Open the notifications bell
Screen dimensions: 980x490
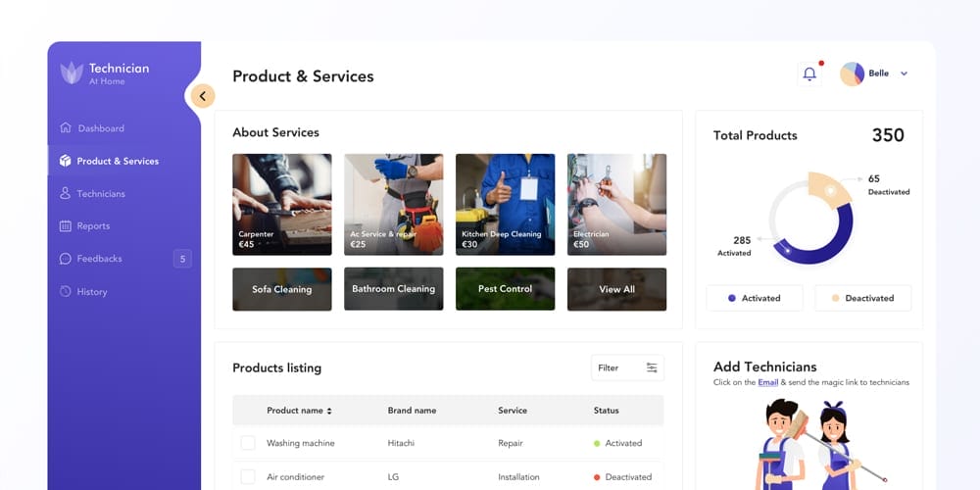809,74
